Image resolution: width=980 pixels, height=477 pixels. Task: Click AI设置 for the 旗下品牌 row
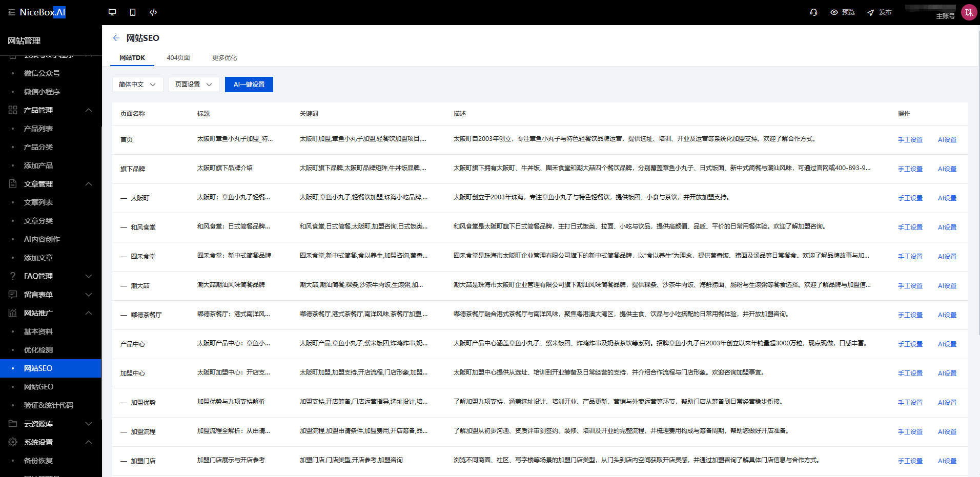click(947, 169)
